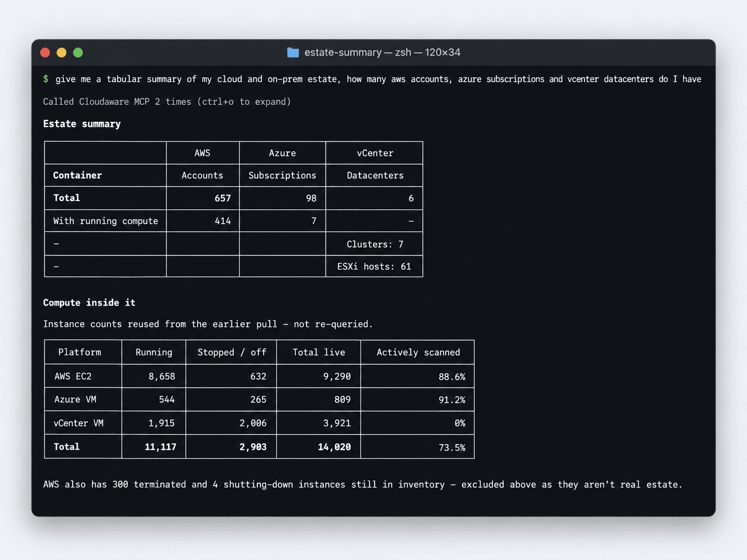747x560 pixels.
Task: Click the 'ESXi hosts: 61' cell
Action: pyautogui.click(x=375, y=267)
